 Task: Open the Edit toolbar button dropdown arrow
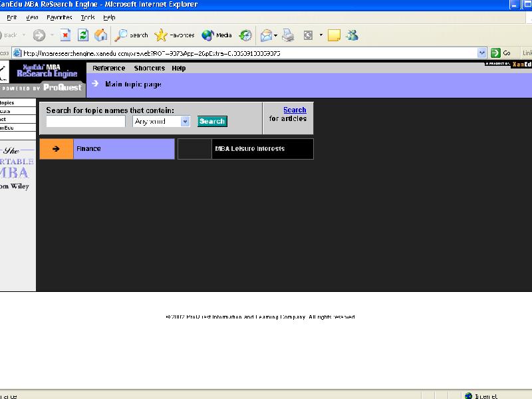pos(321,35)
